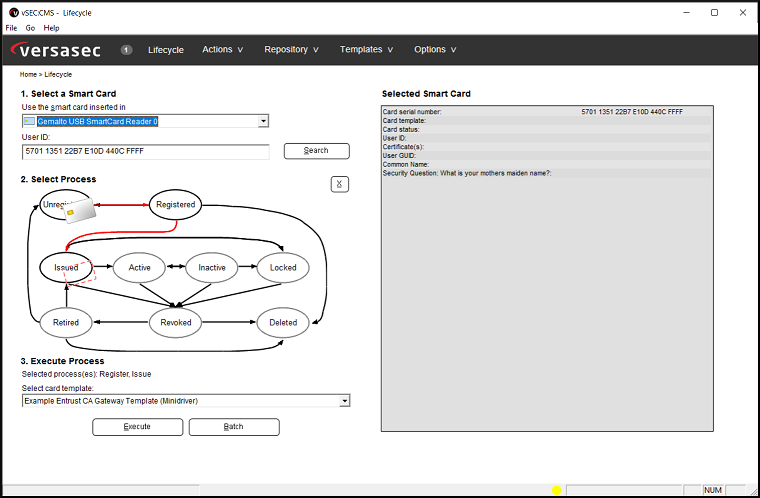Click the notification badge showing 1

(126, 50)
